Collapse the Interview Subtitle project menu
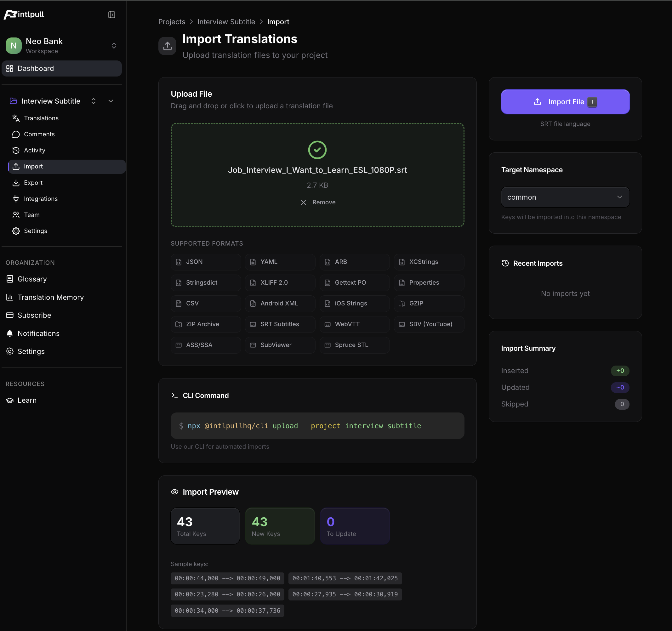672x631 pixels. point(111,101)
